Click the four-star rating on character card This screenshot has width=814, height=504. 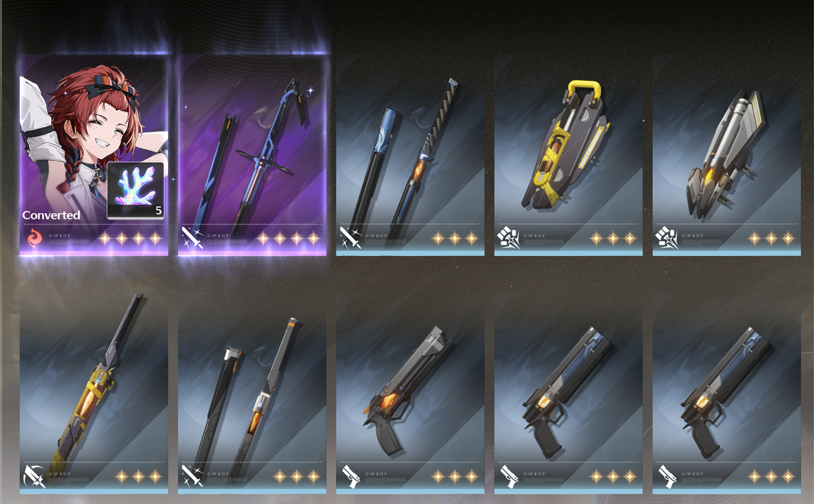(x=130, y=239)
